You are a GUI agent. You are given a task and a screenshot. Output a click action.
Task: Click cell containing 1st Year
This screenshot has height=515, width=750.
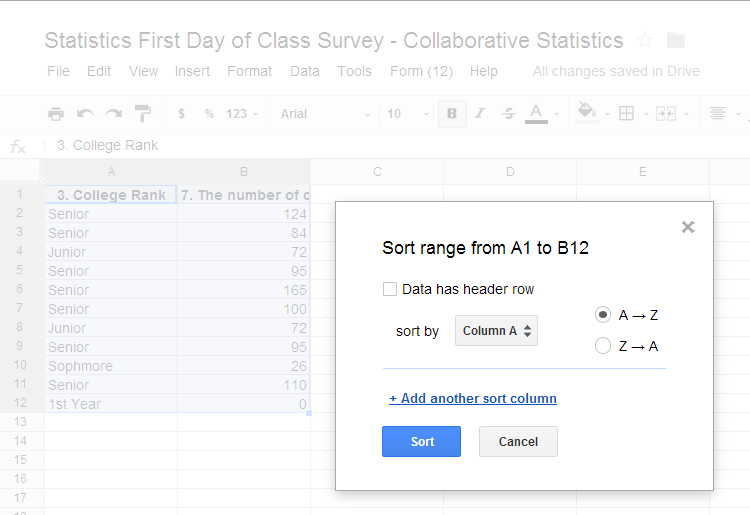click(111, 404)
